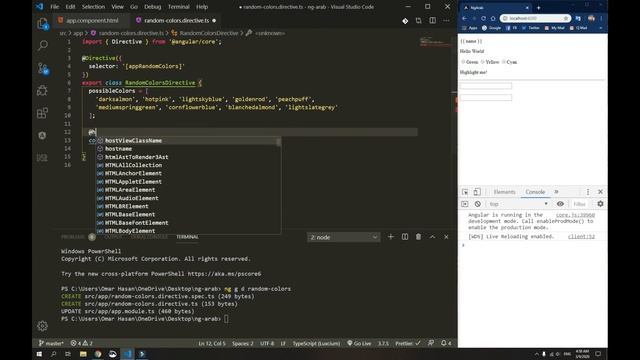Screen dimensions: 640x360
Task: Switch to DevTools Elements tab
Action: (x=504, y=192)
